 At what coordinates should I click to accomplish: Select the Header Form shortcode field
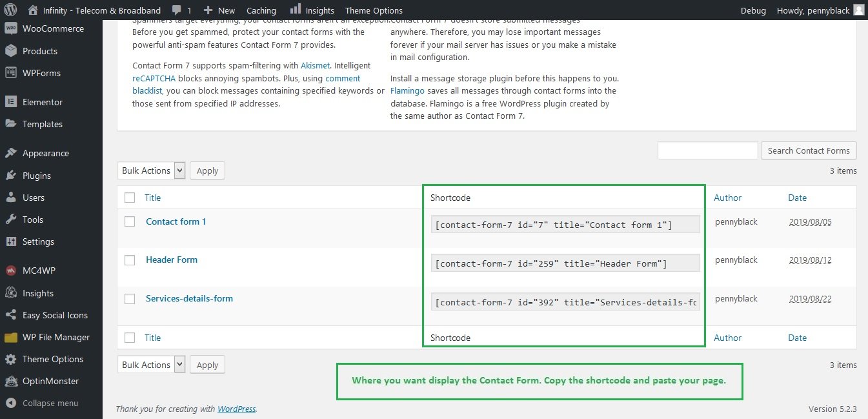[x=565, y=263]
